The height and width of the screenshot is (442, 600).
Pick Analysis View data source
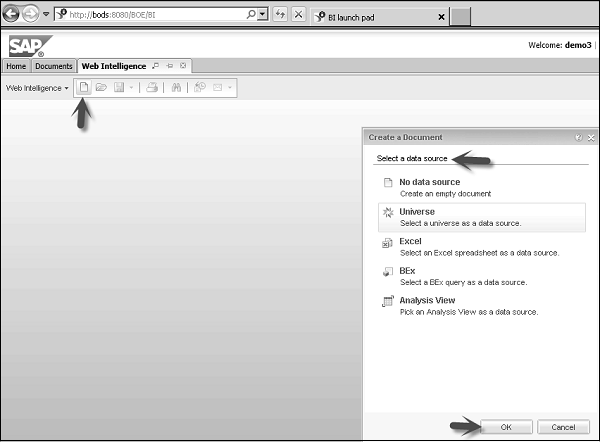coord(481,306)
